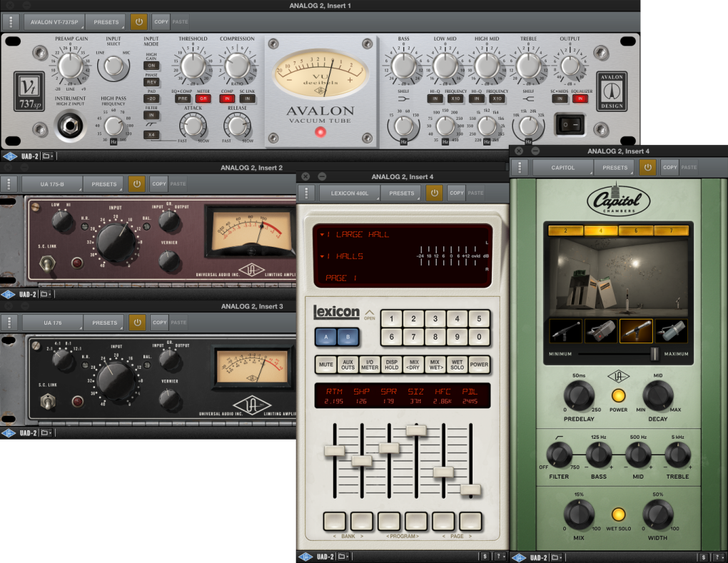The width and height of the screenshot is (728, 563).
Task: Open the UA 175-B plugin options menu dots
Action: click(x=9, y=184)
